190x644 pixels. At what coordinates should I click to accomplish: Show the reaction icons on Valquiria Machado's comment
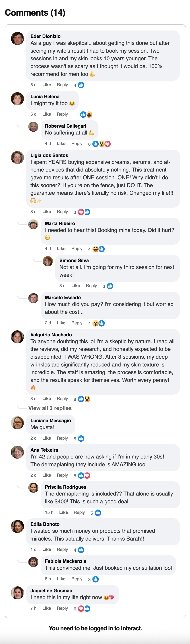click(x=84, y=399)
